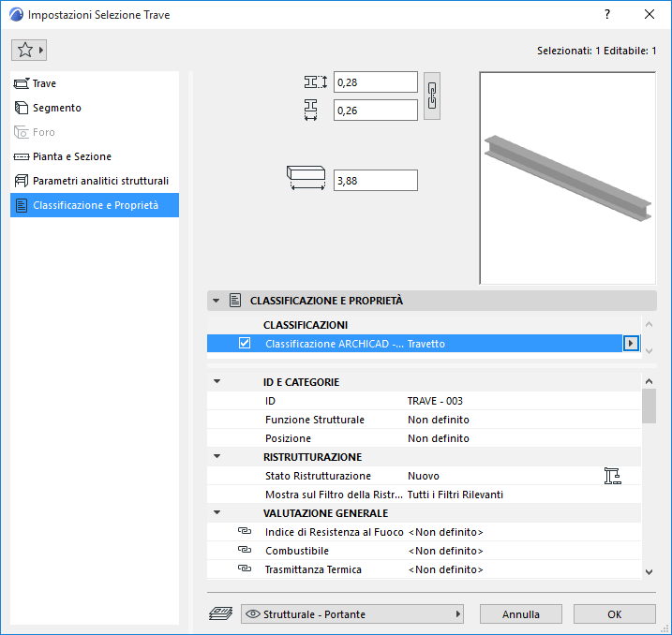Click the renovation status beam icon
The image size is (672, 635).
[612, 476]
